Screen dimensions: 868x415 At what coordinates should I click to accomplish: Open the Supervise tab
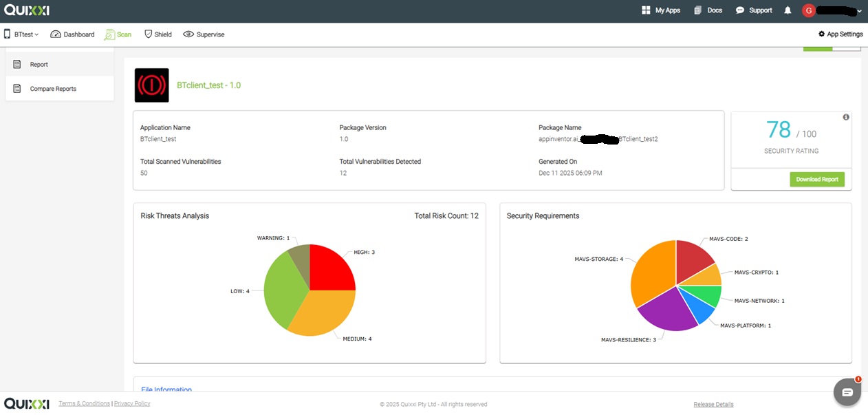pos(204,34)
